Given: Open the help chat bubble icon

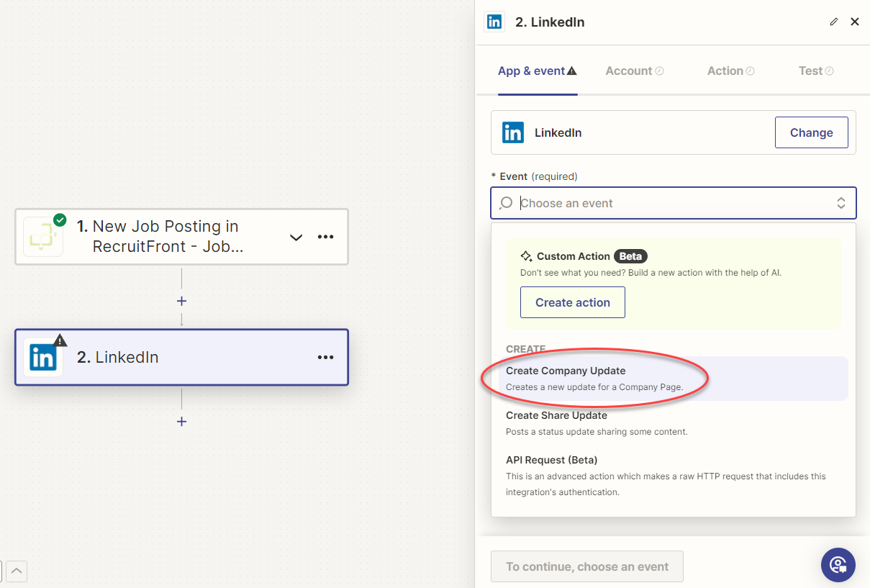Looking at the screenshot, I should coord(838,565).
